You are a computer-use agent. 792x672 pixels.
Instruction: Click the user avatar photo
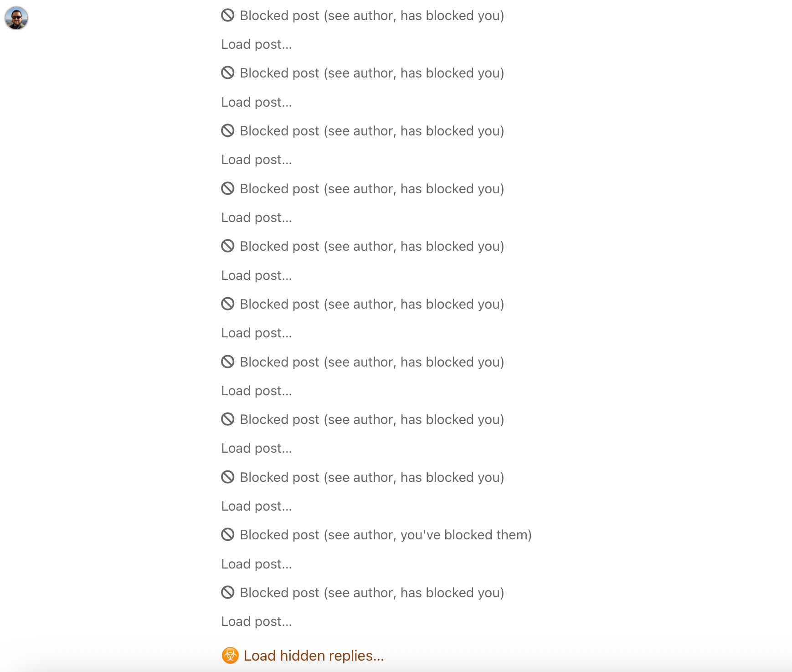coord(16,18)
